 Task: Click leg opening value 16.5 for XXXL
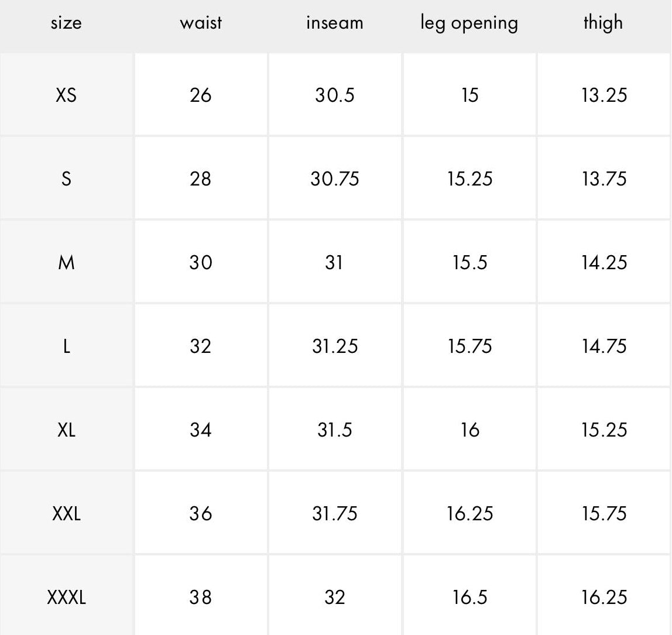tap(469, 598)
